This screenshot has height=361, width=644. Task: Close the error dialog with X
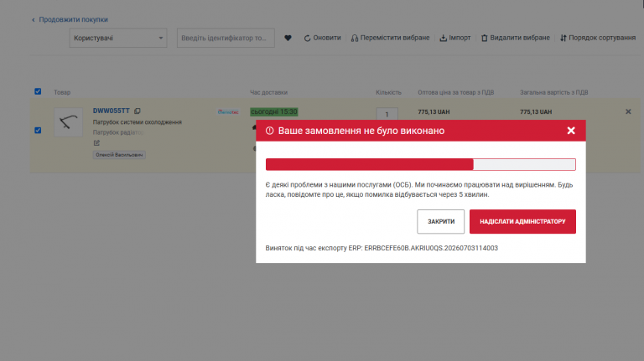tap(571, 131)
